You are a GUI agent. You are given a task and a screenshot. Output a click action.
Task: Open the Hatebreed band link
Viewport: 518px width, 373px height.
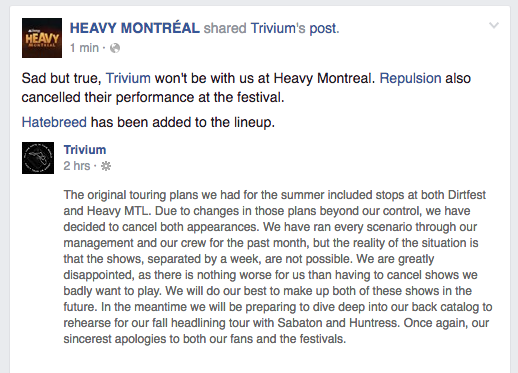coord(54,122)
